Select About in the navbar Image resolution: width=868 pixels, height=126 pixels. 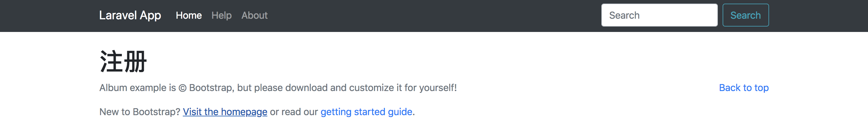[x=255, y=15]
